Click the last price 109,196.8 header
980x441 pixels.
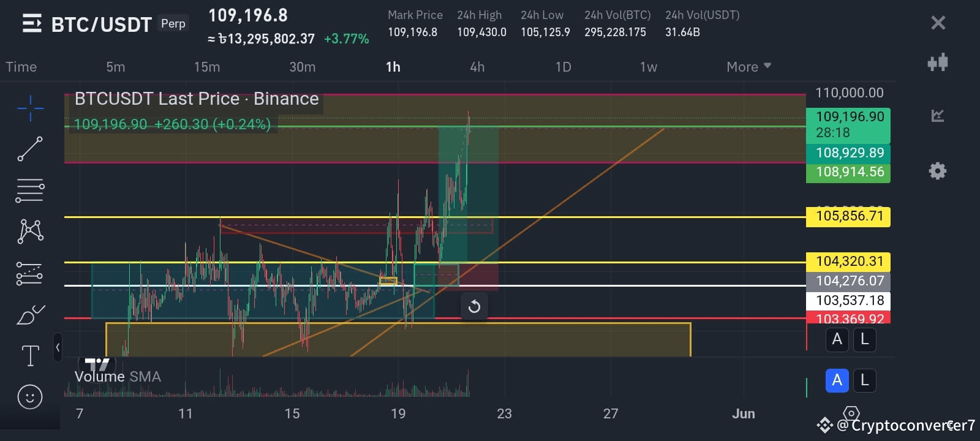[x=248, y=15]
